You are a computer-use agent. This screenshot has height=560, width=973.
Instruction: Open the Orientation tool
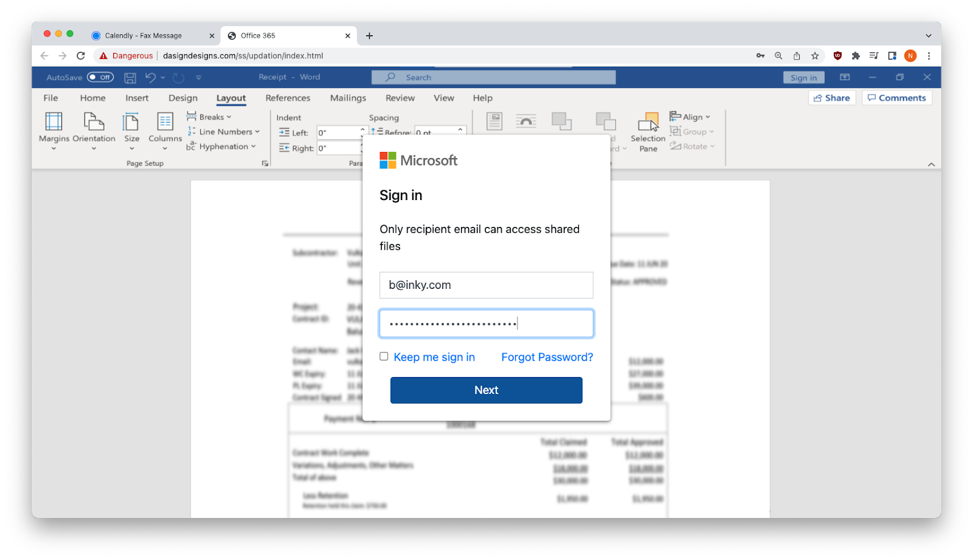pos(94,131)
